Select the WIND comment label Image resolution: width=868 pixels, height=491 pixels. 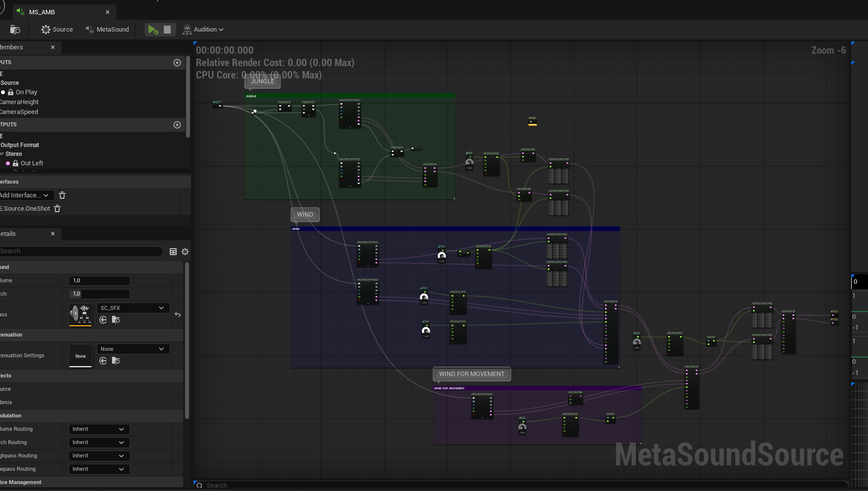305,215
